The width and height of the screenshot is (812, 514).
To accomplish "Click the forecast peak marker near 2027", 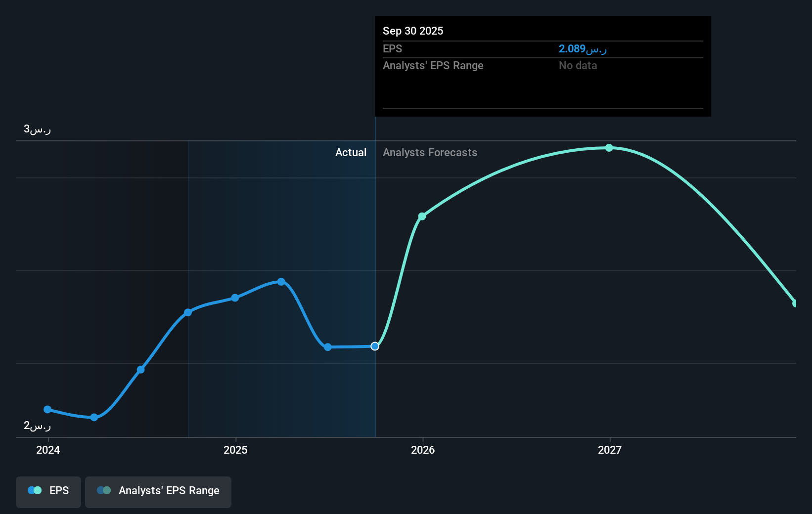I will (609, 148).
